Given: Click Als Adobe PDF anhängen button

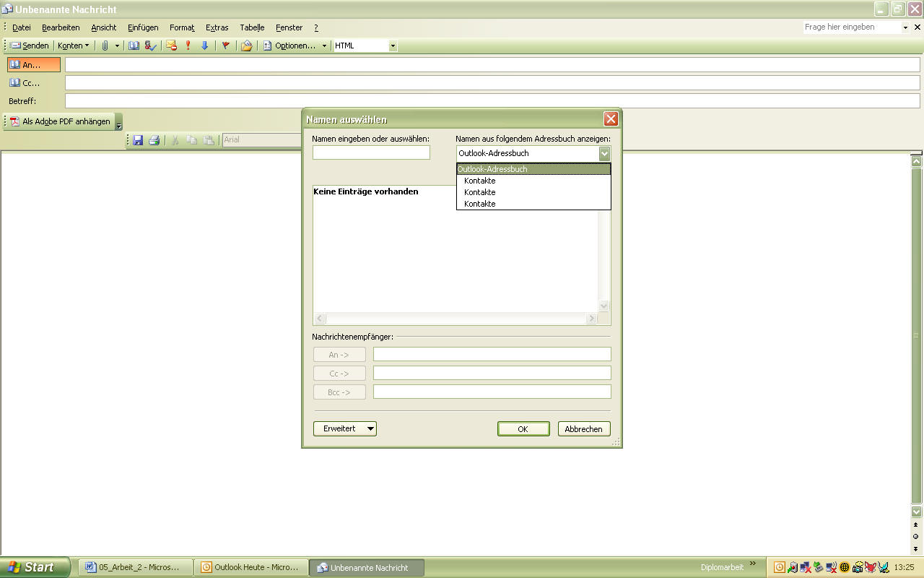Looking at the screenshot, I should 61,121.
